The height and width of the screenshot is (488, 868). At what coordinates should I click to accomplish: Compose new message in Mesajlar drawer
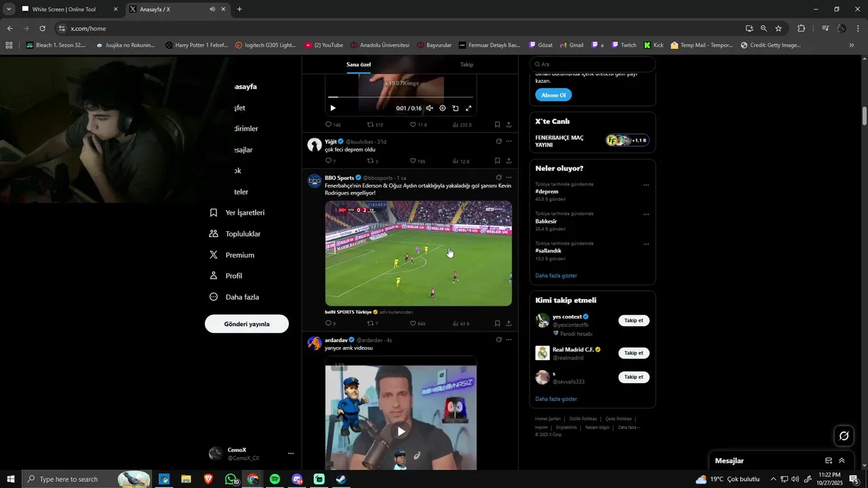(x=829, y=461)
